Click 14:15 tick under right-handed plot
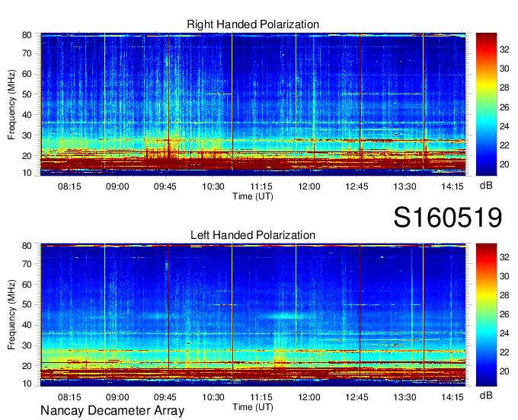This screenshot has height=420, width=518. (452, 186)
